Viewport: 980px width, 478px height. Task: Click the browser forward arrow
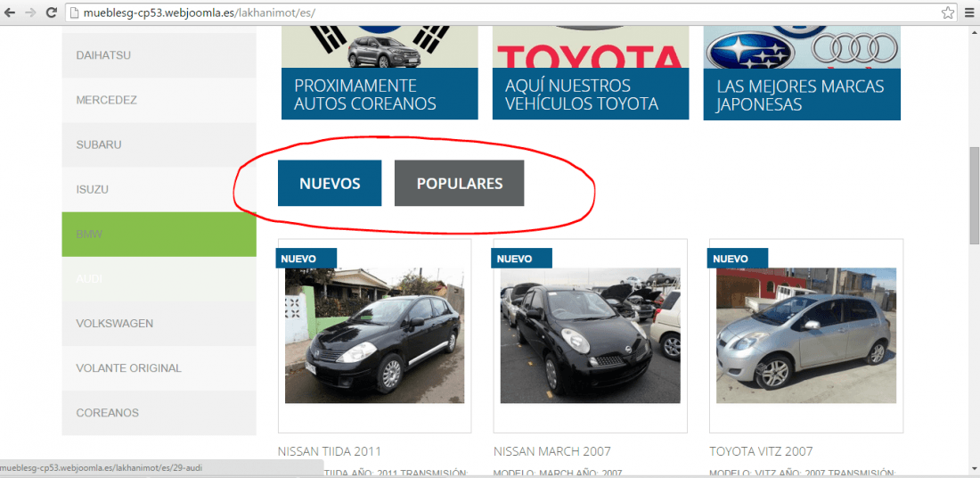pos(30,12)
